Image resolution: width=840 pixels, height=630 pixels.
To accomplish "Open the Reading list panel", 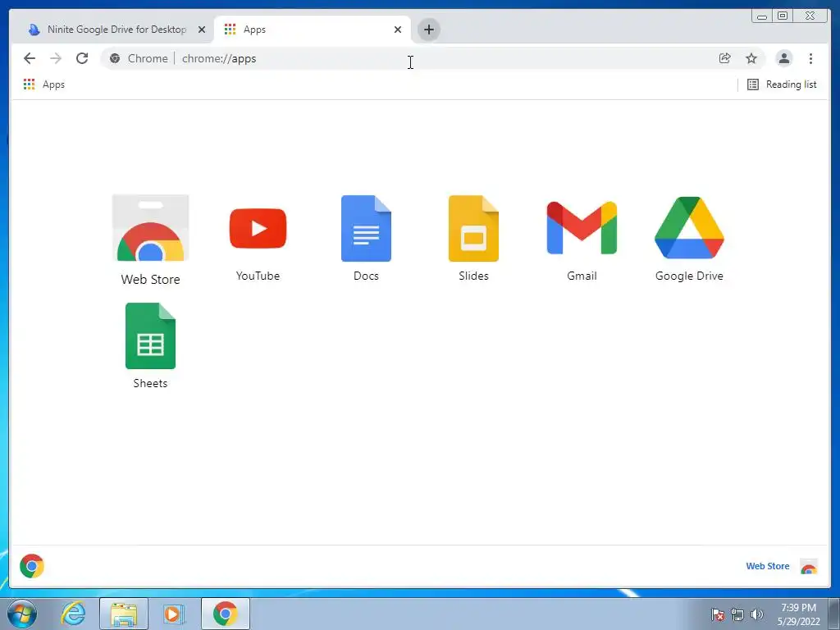I will click(782, 84).
